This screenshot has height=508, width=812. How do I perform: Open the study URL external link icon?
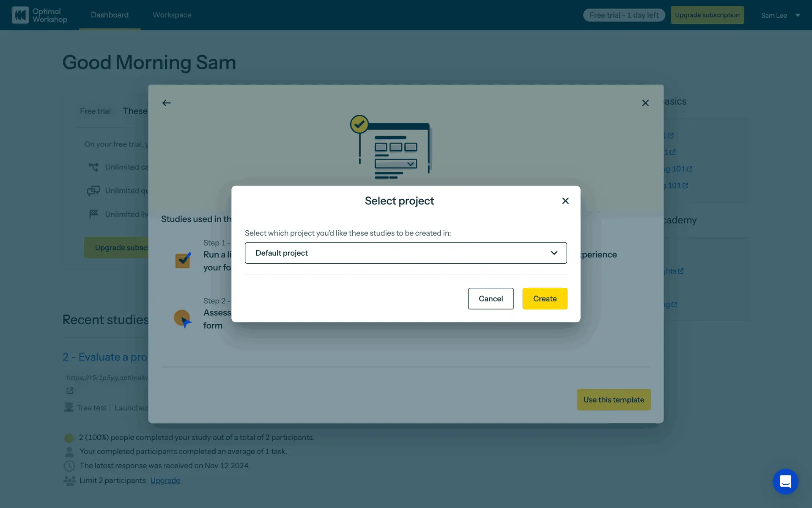(70, 391)
